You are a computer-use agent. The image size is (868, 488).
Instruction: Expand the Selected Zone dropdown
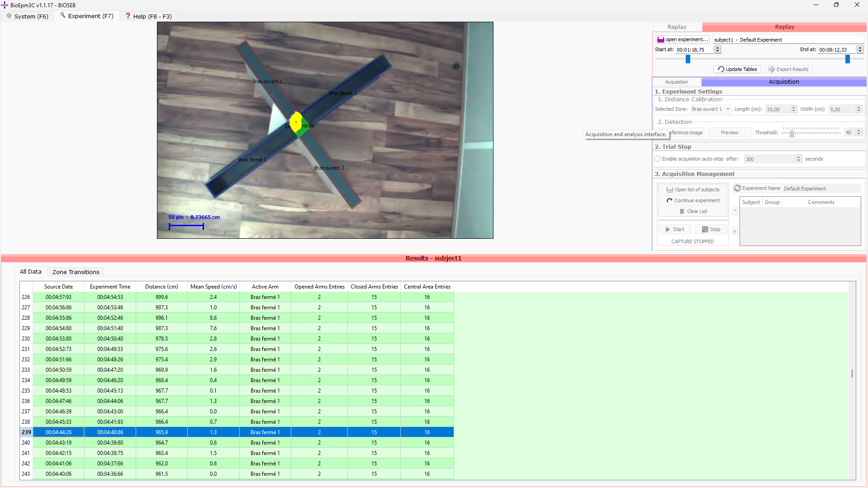727,109
